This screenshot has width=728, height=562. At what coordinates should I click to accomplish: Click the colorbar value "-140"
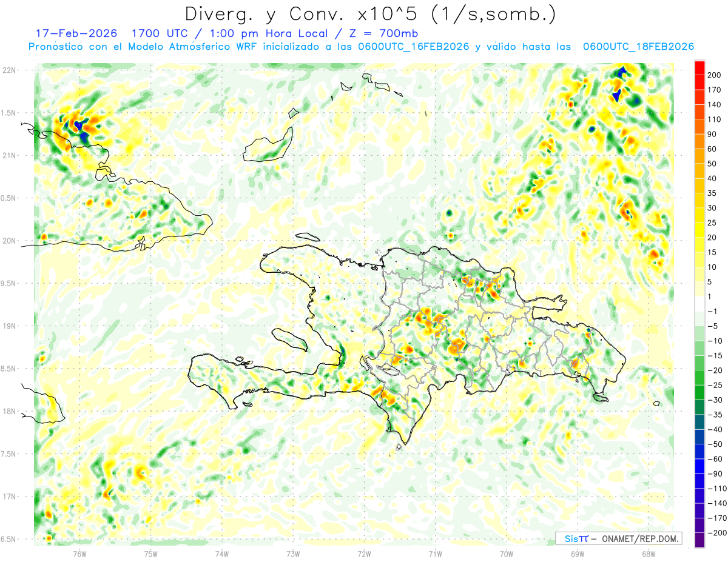click(x=716, y=503)
